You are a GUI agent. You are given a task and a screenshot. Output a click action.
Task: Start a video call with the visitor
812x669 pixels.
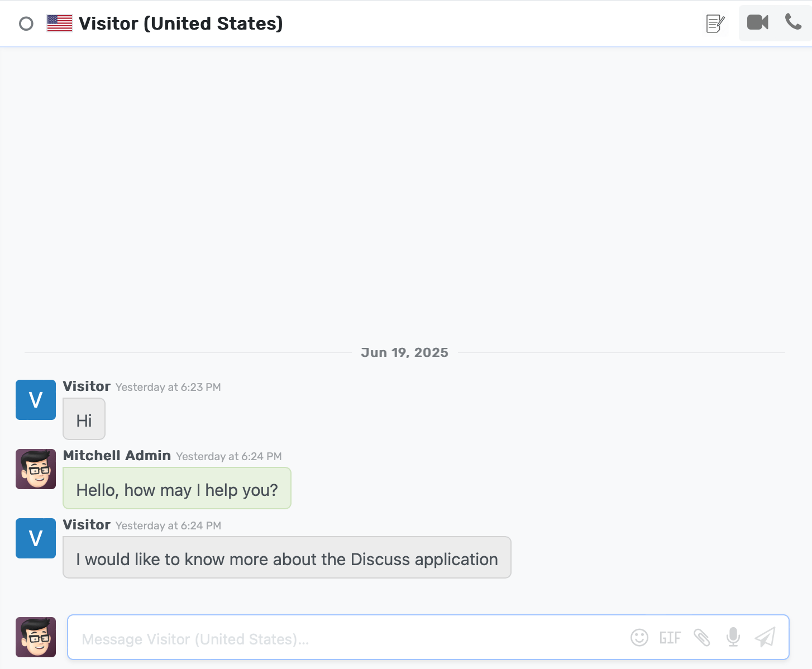coord(757,23)
